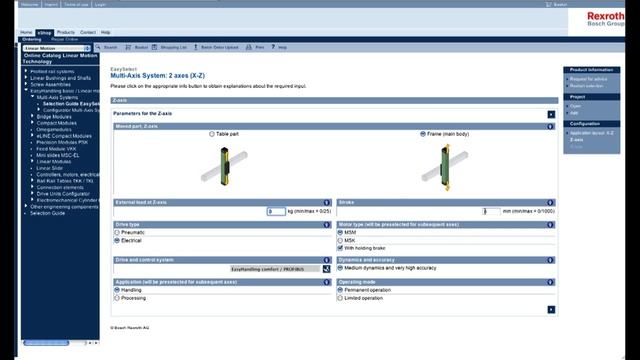Open info for External load at Z-axis

tap(327, 202)
